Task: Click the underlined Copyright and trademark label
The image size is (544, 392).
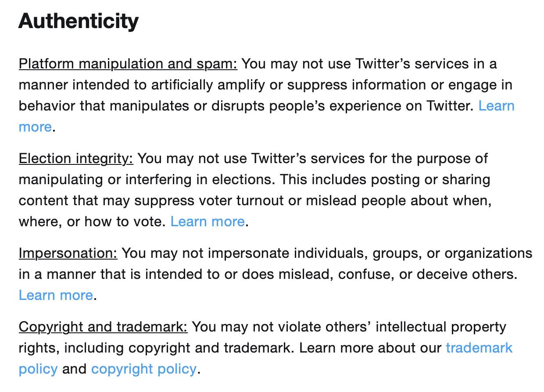Action: (103, 327)
